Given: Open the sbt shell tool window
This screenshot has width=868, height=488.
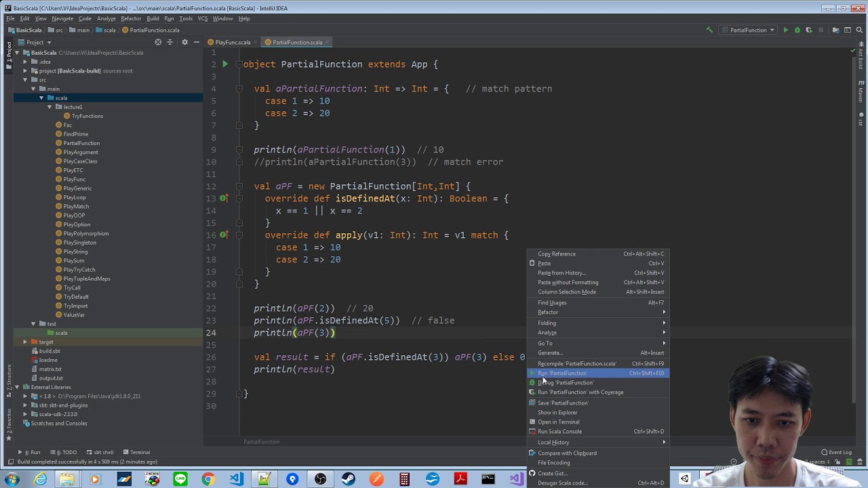Looking at the screenshot, I should pyautogui.click(x=100, y=452).
